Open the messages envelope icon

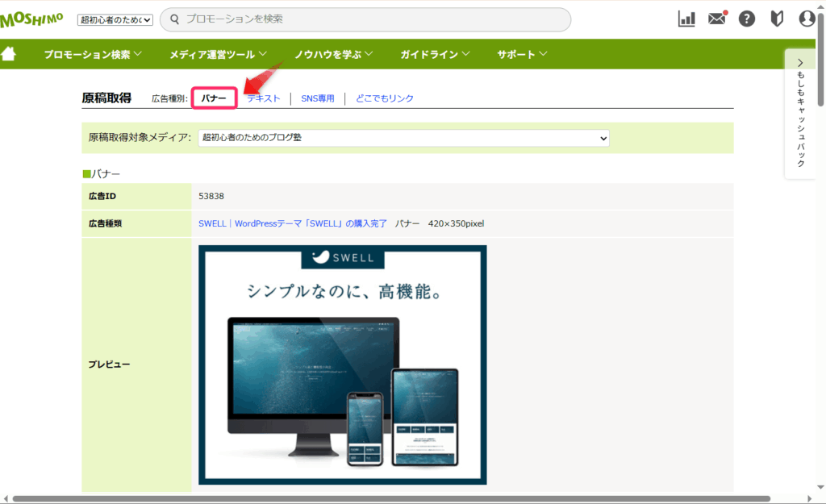717,19
